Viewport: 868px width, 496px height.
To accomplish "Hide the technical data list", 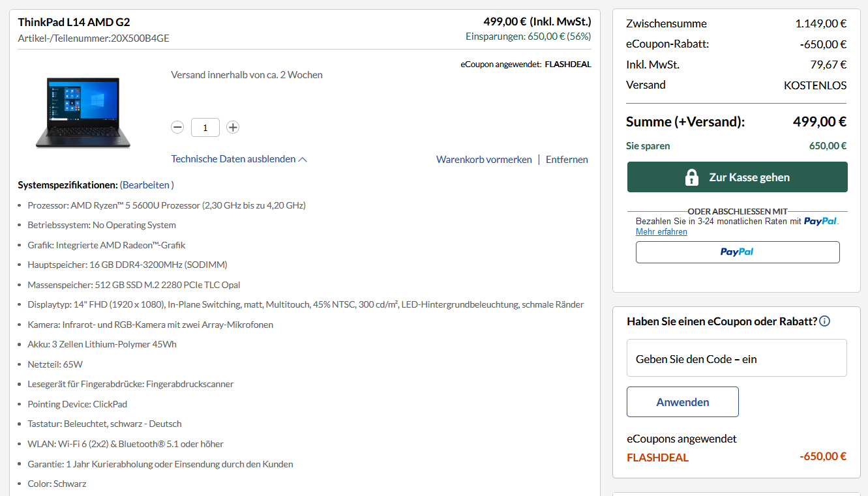I will (232, 158).
